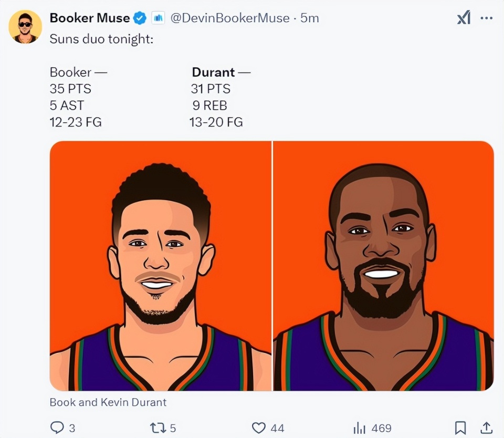Repost the tweet using the retweet icon

pyautogui.click(x=157, y=428)
